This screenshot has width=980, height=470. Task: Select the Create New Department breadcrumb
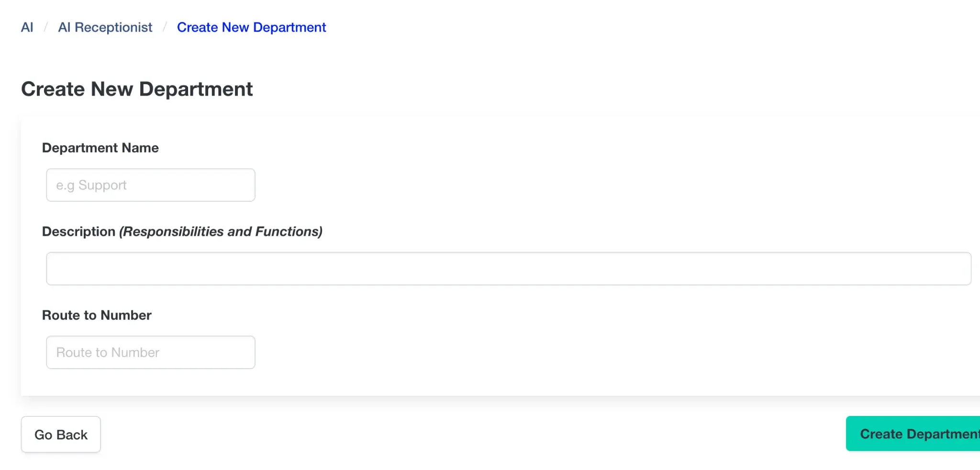point(252,27)
